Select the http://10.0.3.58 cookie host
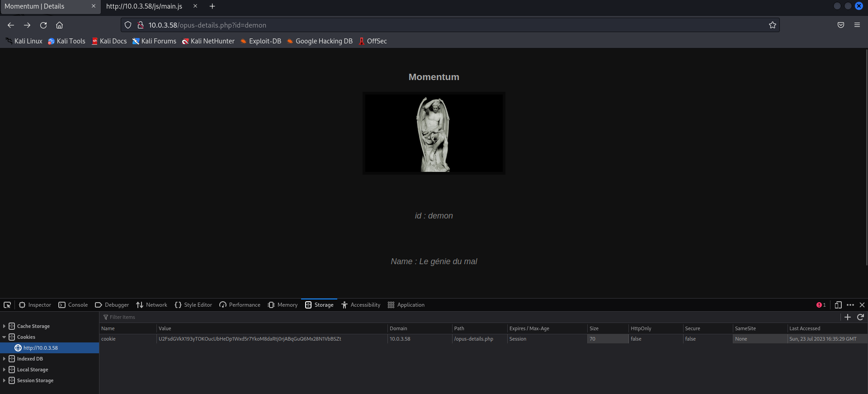 point(40,348)
